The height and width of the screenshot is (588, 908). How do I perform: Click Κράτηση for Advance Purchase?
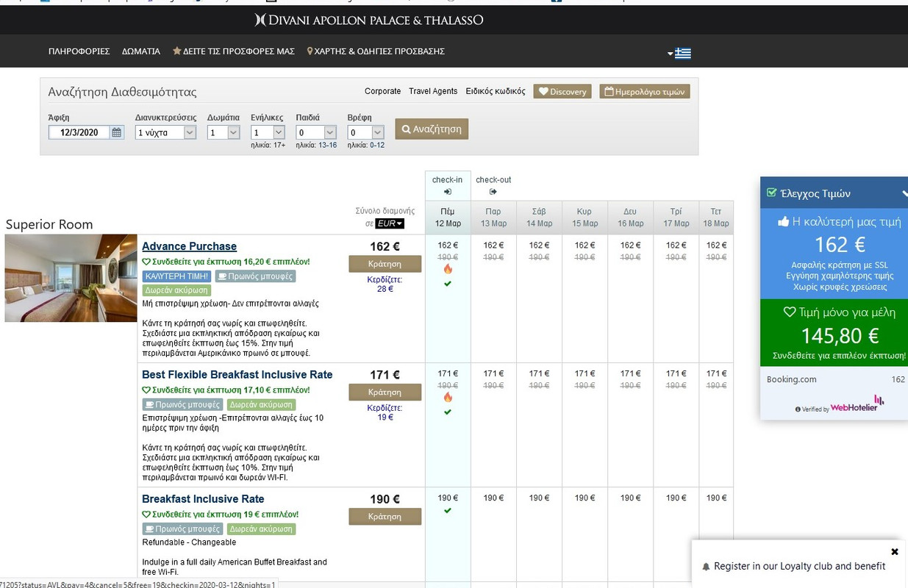385,264
